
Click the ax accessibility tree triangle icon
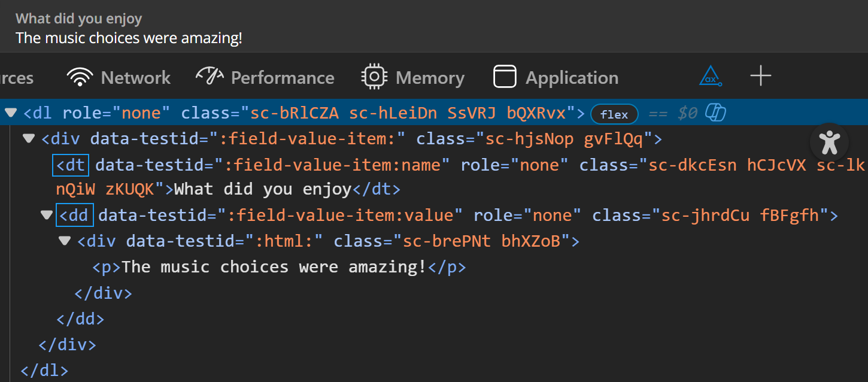pyautogui.click(x=710, y=75)
